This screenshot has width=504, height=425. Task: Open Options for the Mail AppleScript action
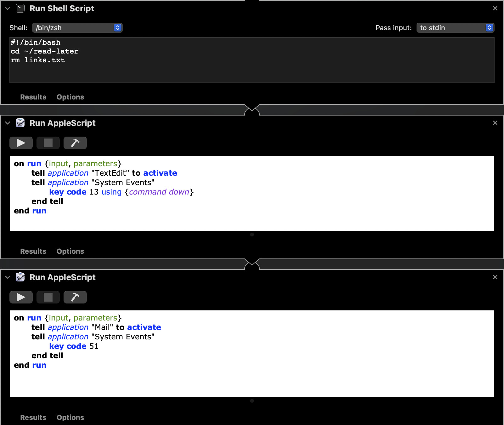point(70,417)
